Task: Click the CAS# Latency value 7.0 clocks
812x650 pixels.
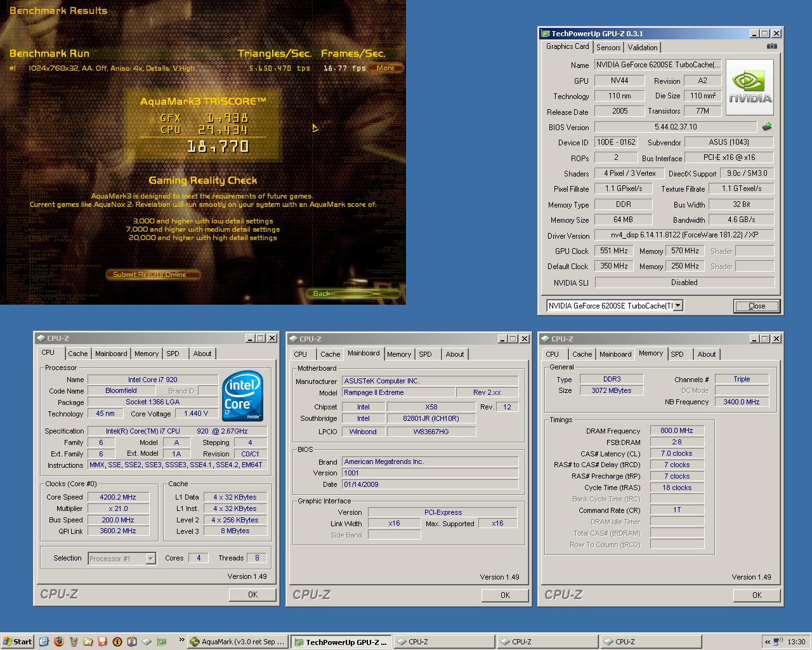Action: tap(677, 454)
